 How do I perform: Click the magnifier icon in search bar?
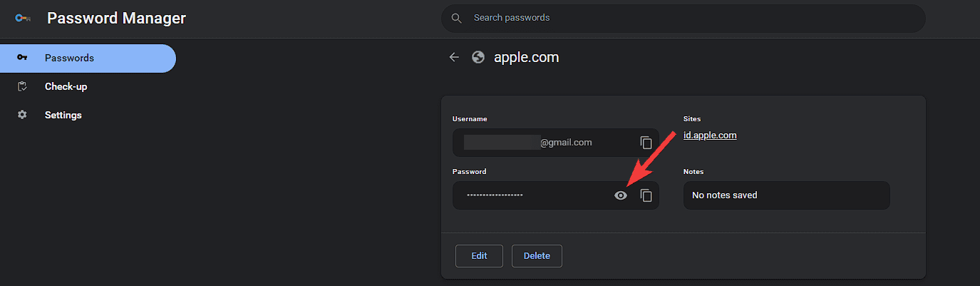[457, 18]
